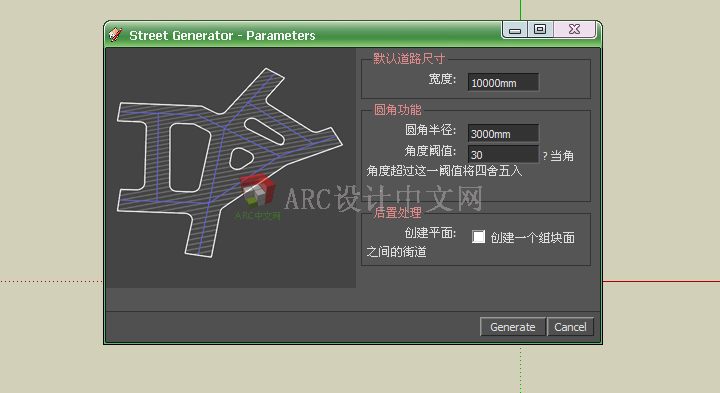Click the 宽度: label
Image resolution: width=720 pixels, height=393 pixels.
(x=442, y=79)
